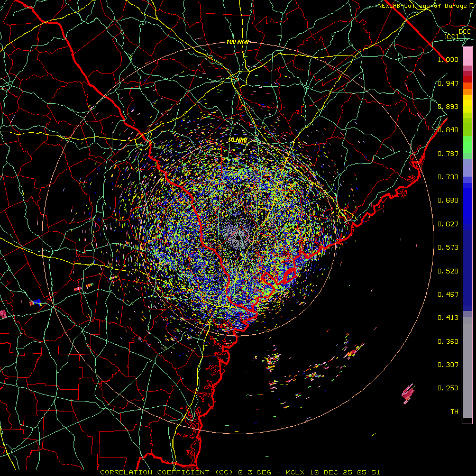Click the 0.467 scale value
The image size is (476, 476).
448,295
